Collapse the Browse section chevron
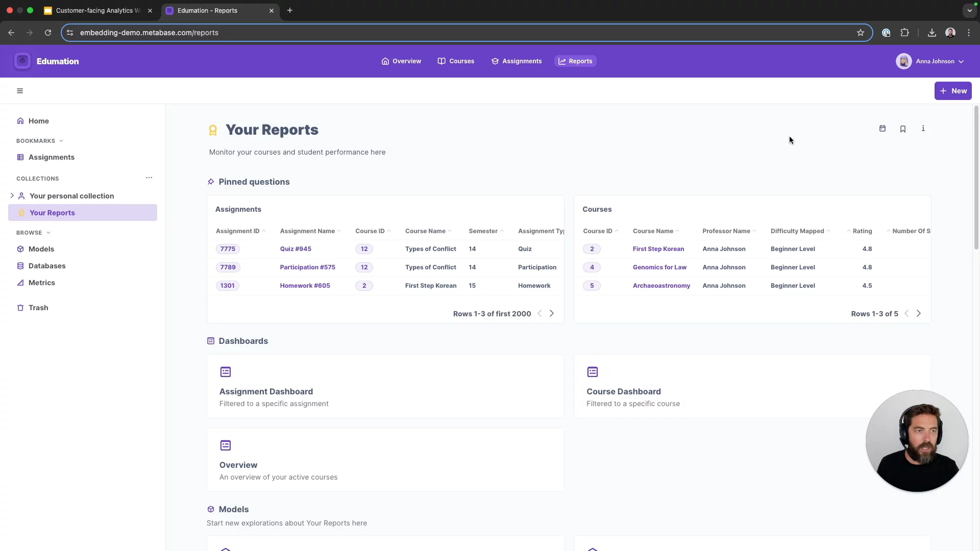This screenshot has height=551, width=980. (x=48, y=233)
